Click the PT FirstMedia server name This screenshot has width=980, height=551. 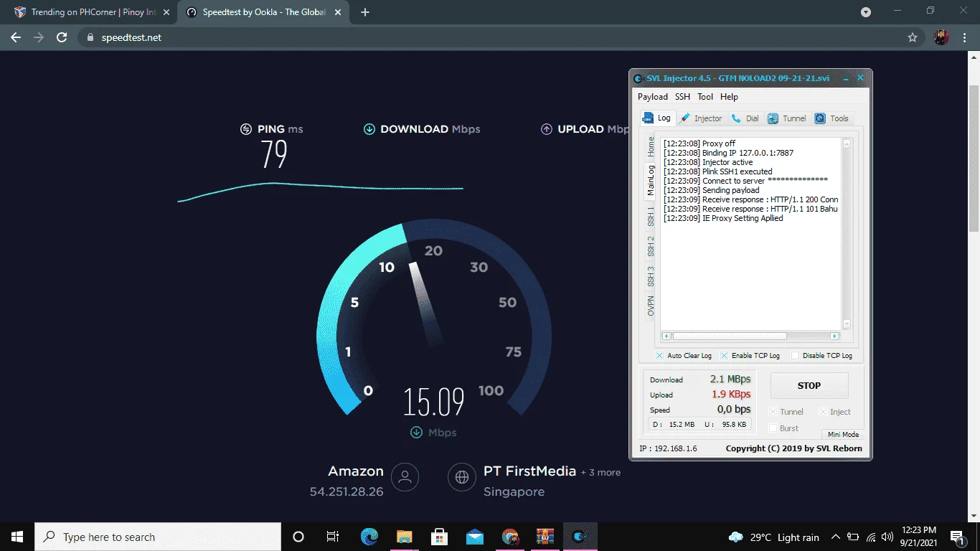pyautogui.click(x=530, y=471)
